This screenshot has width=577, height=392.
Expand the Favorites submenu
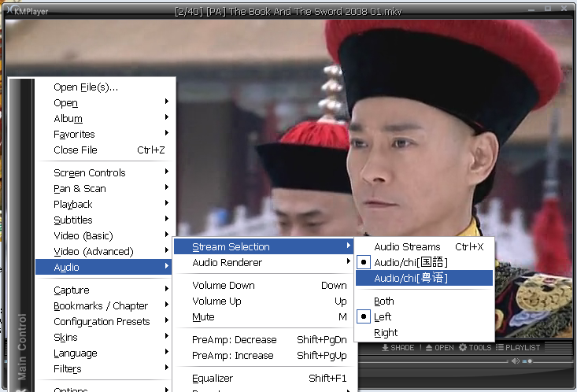104,135
